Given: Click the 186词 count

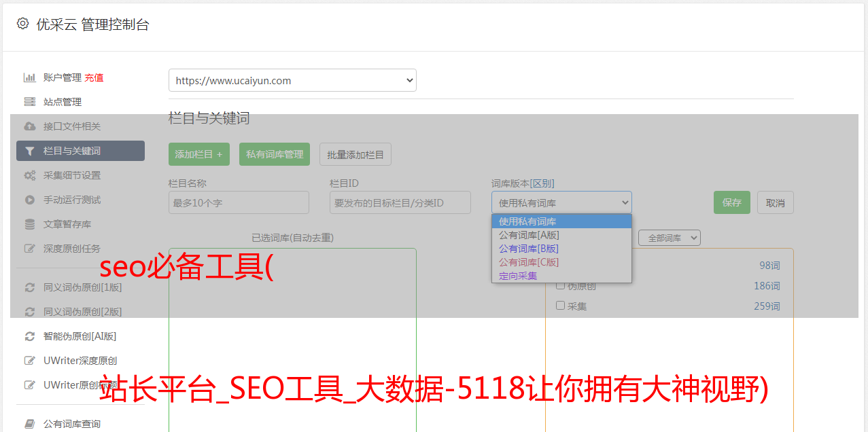Looking at the screenshot, I should point(767,286).
